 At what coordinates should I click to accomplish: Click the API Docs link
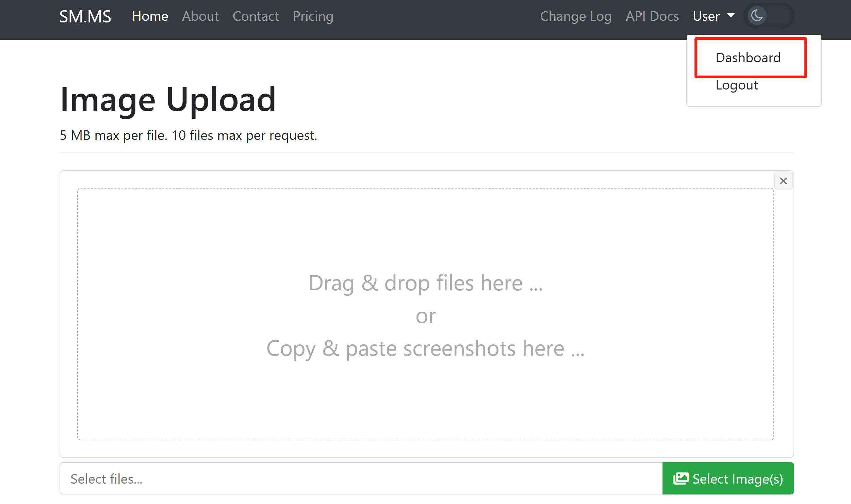tap(652, 16)
